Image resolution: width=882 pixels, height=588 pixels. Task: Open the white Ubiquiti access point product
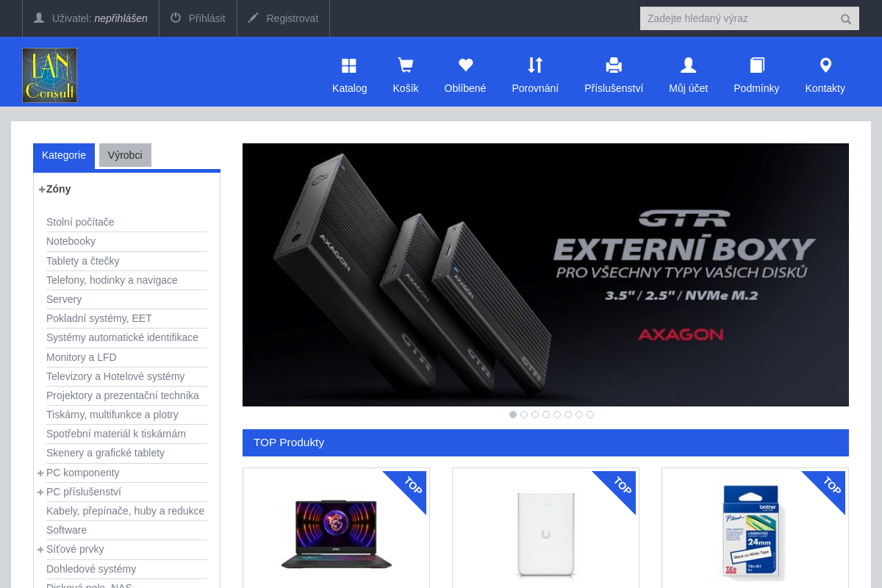545,534
